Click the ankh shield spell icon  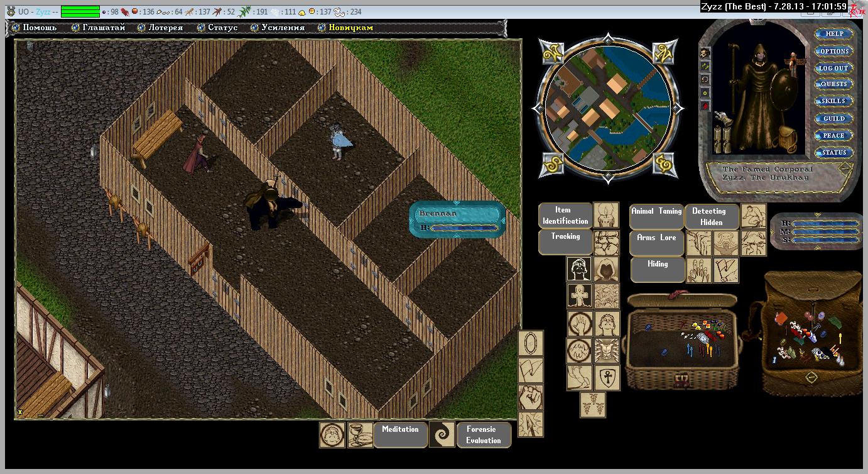[607, 378]
